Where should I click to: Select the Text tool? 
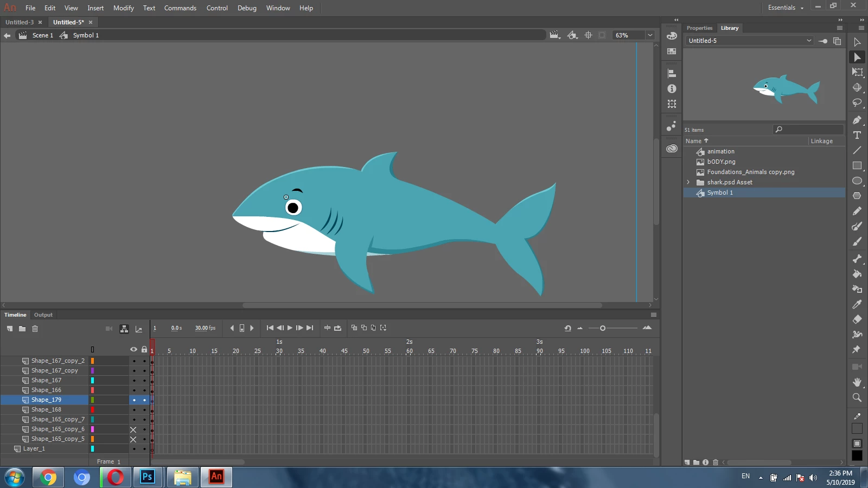pos(857,135)
